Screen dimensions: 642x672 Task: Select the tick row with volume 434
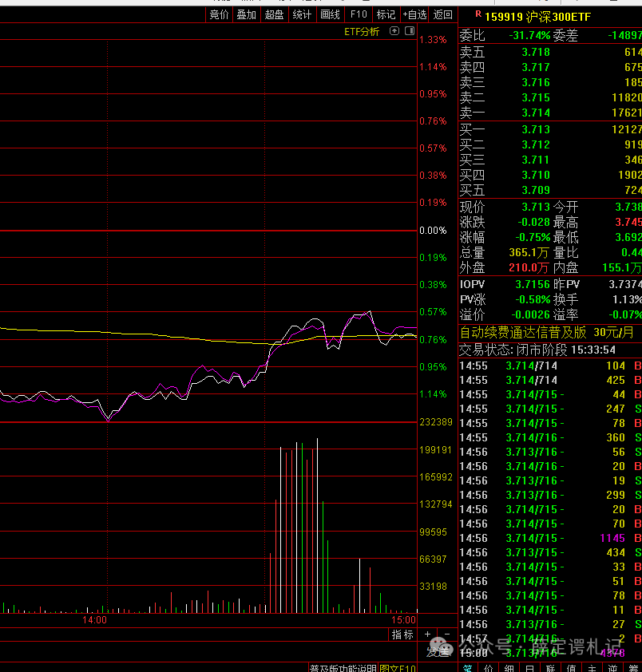pyautogui.click(x=550, y=552)
